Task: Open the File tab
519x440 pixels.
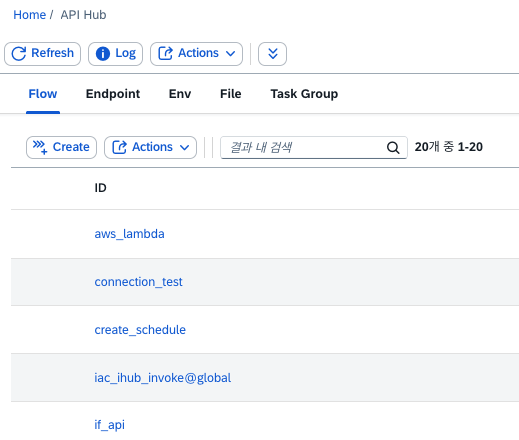Action: point(230,94)
